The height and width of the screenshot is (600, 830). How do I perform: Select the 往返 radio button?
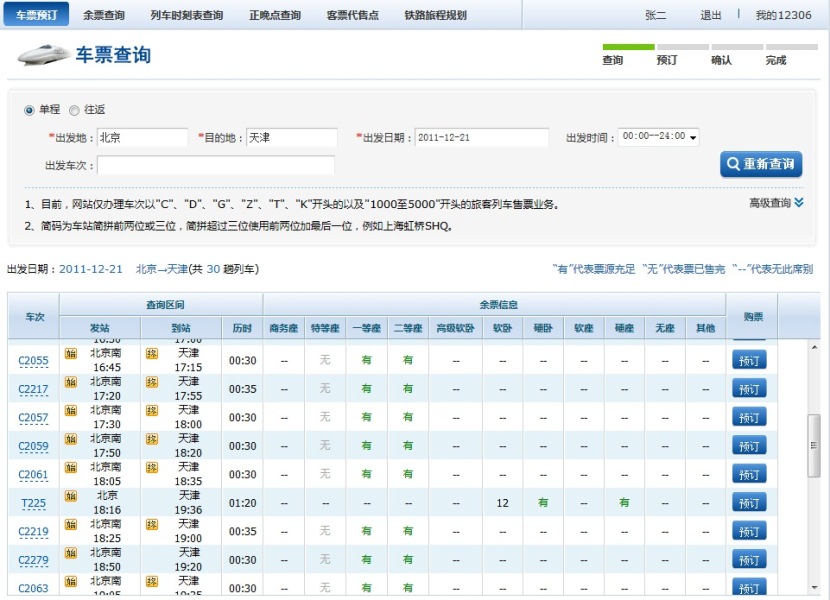coord(74,110)
